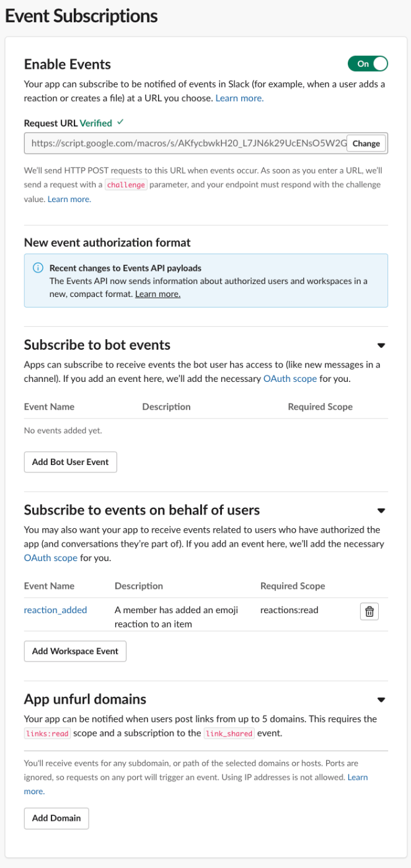This screenshot has height=868, width=411.
Task: Open Learn more link under Enable Events
Action: (239, 98)
